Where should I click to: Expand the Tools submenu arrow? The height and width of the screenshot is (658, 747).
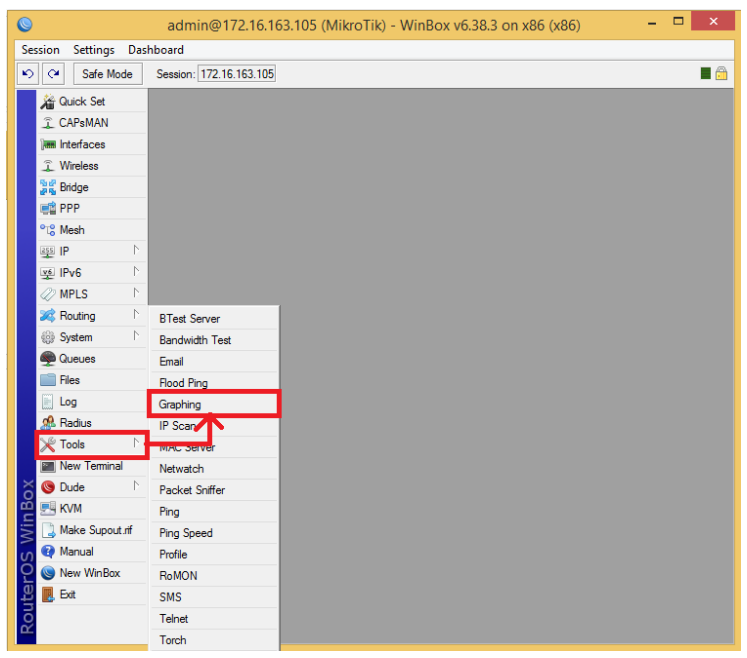point(136,443)
